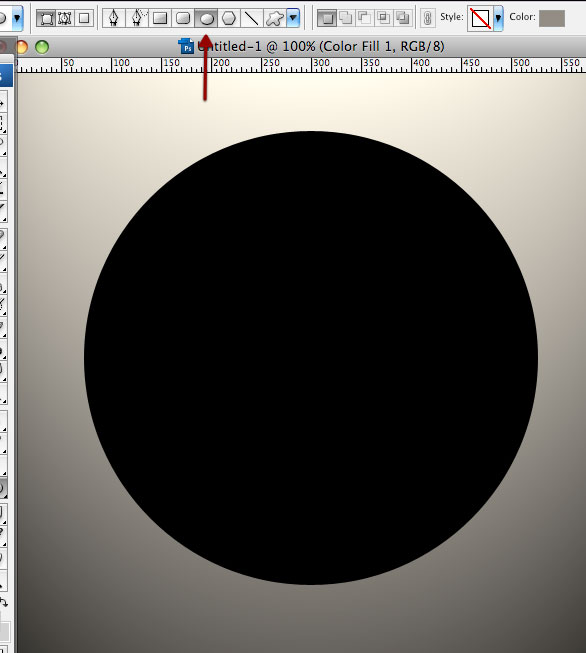Choose Exclude overlapping shape areas option
Screen dimensions: 586x653
(x=402, y=18)
